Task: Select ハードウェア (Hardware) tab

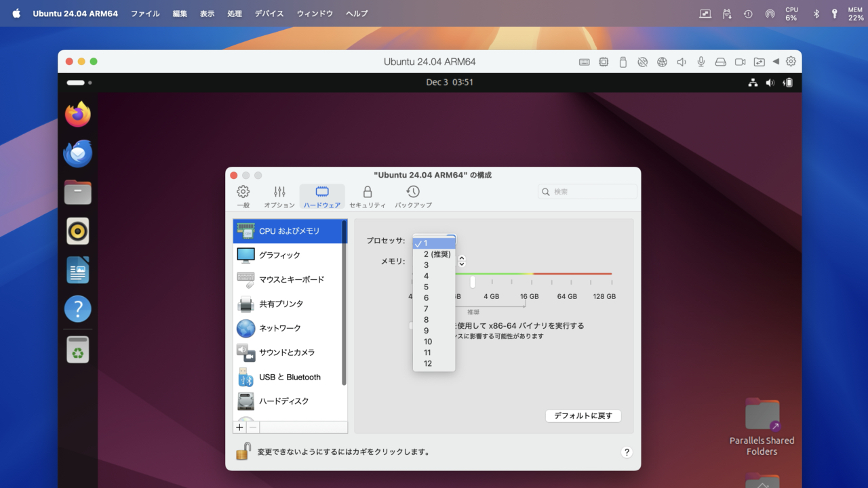Action: tap(322, 197)
